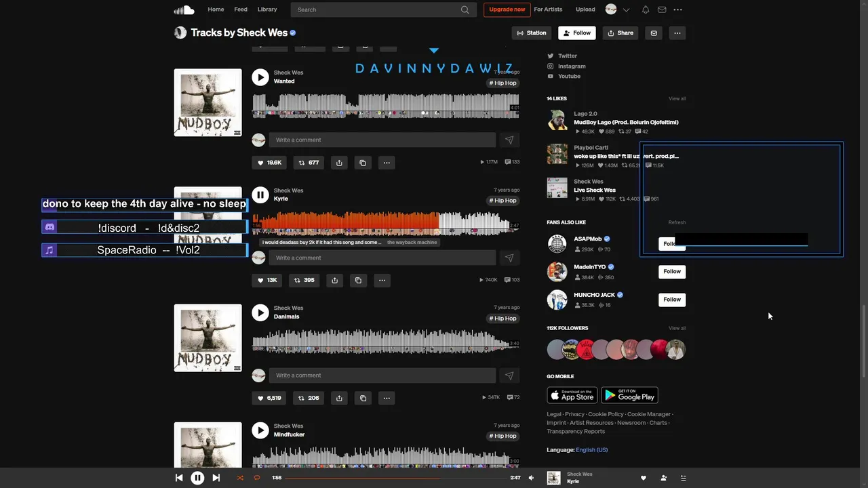Go to Feed tab
Viewport: 868px width, 488px height.
[241, 9]
